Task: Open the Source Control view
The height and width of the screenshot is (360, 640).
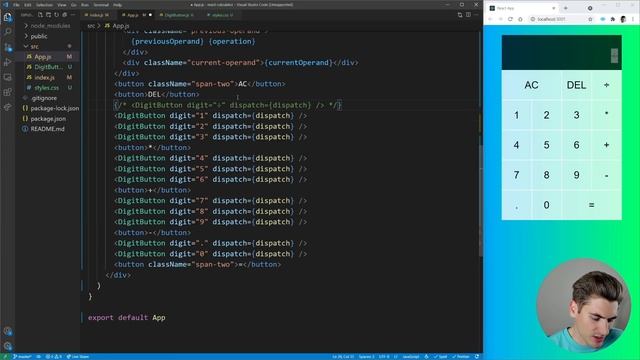Action: coord(8,47)
